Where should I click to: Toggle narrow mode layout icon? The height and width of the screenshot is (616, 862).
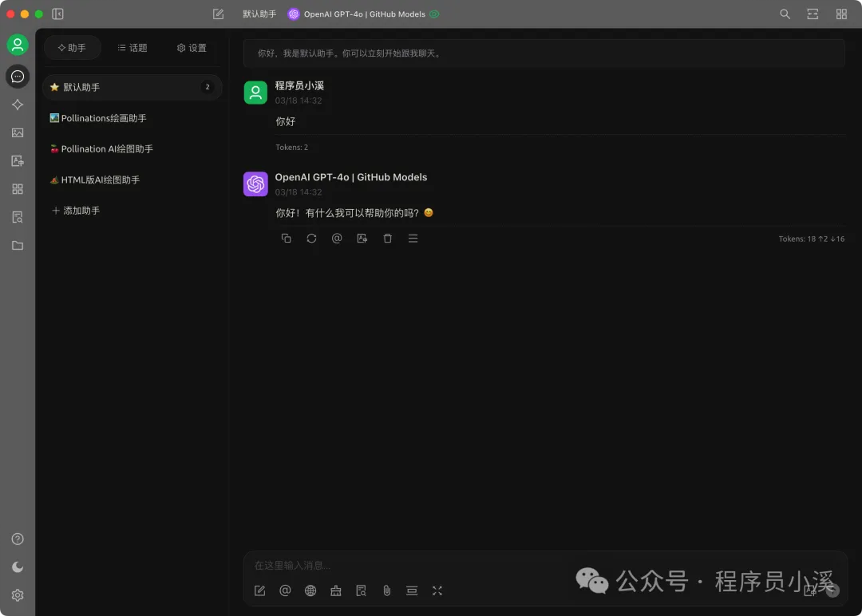[x=813, y=14]
